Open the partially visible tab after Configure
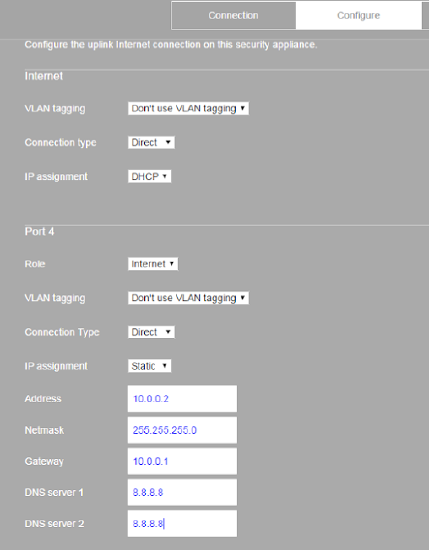The height and width of the screenshot is (550, 429). (425, 16)
